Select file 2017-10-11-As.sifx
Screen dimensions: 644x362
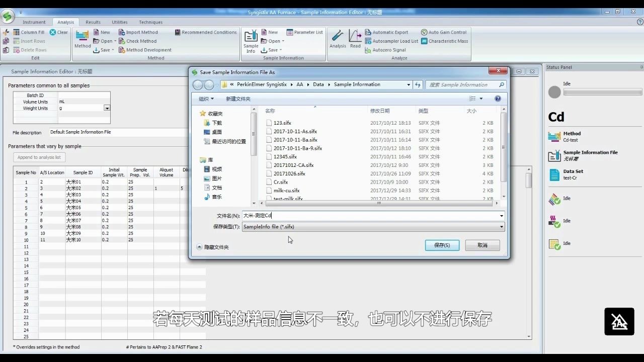[x=295, y=131]
